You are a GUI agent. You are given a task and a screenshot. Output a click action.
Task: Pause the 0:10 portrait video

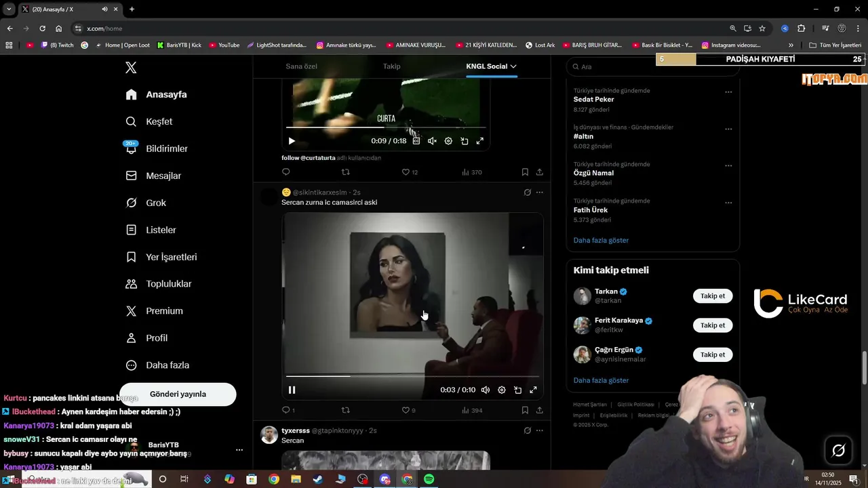click(x=292, y=390)
